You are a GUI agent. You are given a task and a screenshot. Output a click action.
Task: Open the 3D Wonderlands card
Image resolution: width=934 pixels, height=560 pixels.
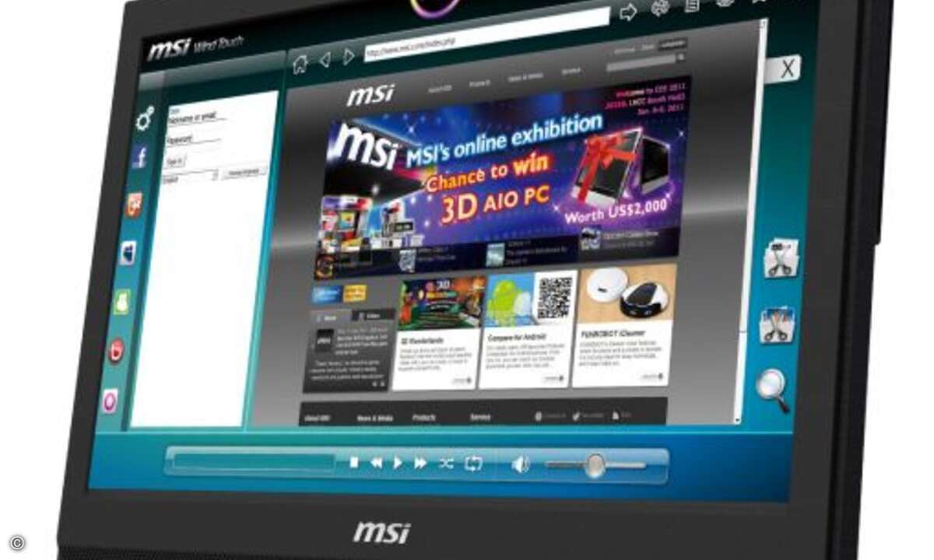coord(436,332)
